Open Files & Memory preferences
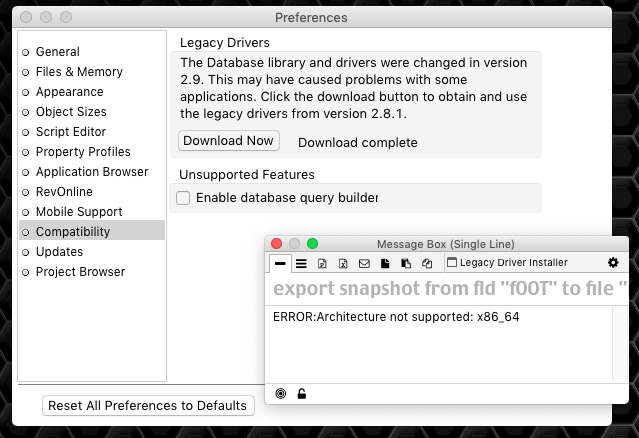639x438 pixels. click(92, 72)
